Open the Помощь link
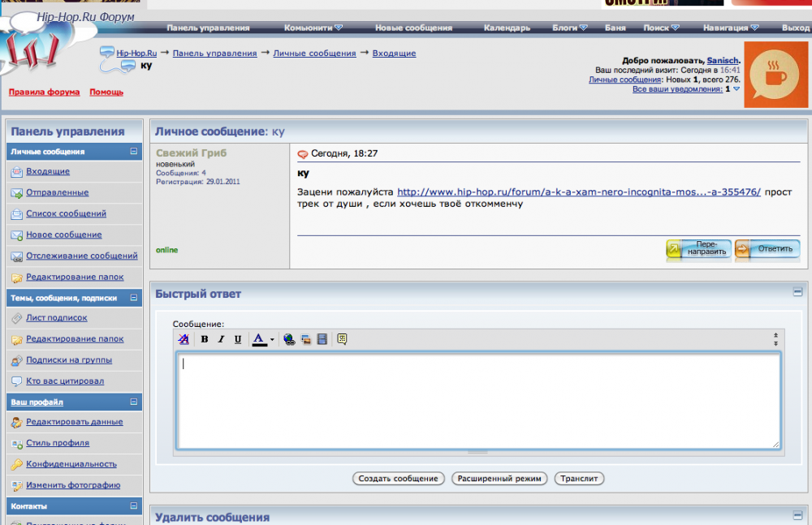Screen dimensions: 812x525 pyautogui.click(x=106, y=93)
